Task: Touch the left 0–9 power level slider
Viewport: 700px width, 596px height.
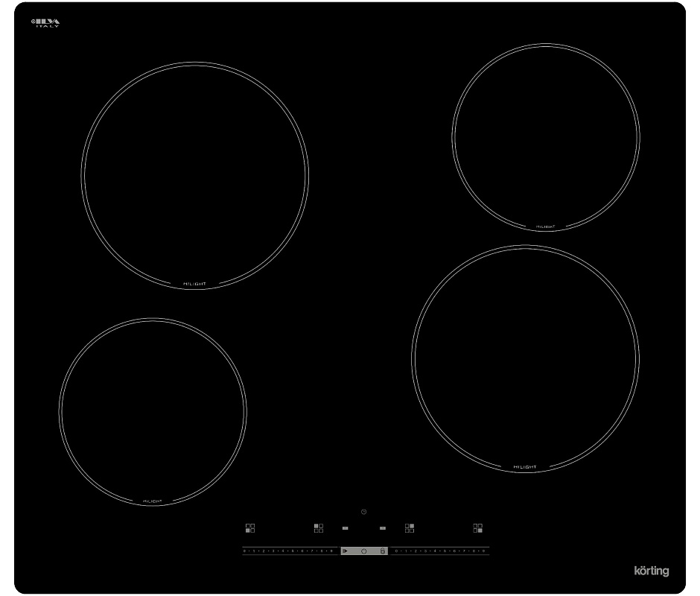Action: pos(290,551)
